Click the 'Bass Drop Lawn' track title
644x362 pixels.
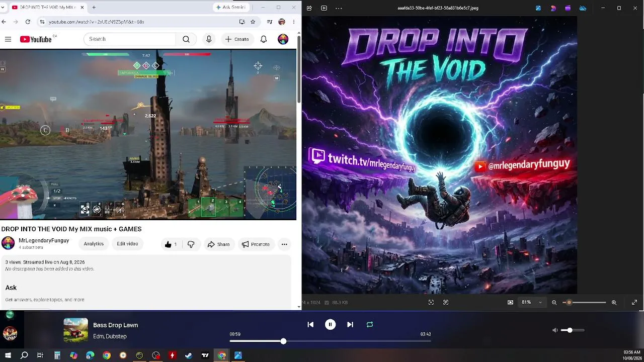point(115,325)
